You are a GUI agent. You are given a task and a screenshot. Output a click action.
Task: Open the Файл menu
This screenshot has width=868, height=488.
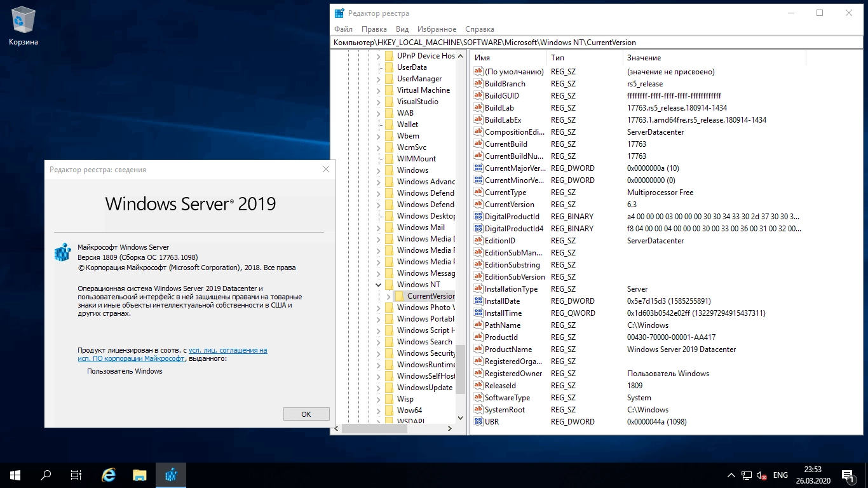343,29
